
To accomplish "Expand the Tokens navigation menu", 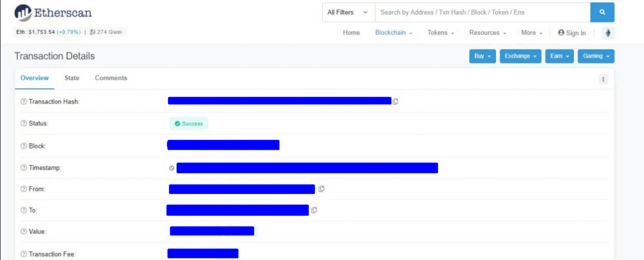I will [x=440, y=32].
